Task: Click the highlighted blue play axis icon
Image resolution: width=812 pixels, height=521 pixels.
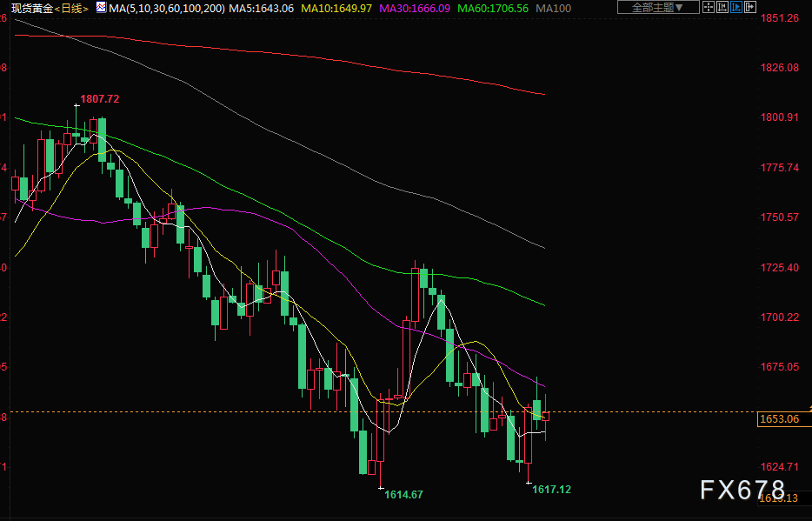Action: click(736, 7)
